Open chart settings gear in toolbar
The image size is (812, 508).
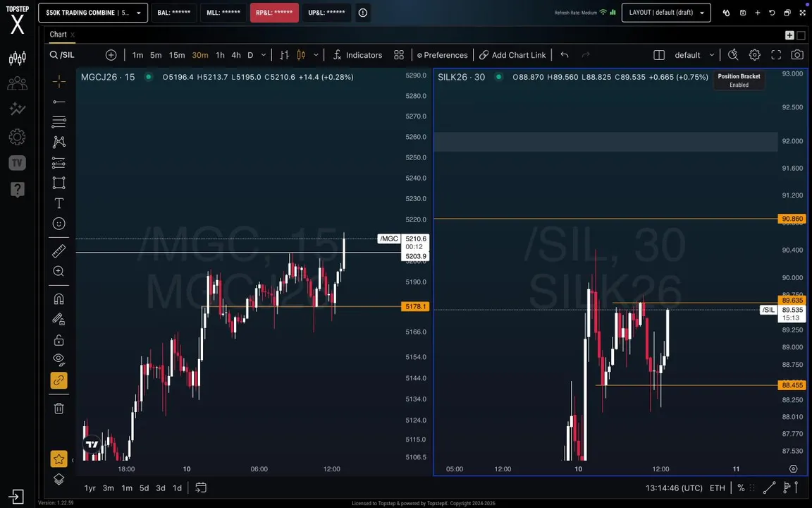pyautogui.click(x=754, y=55)
